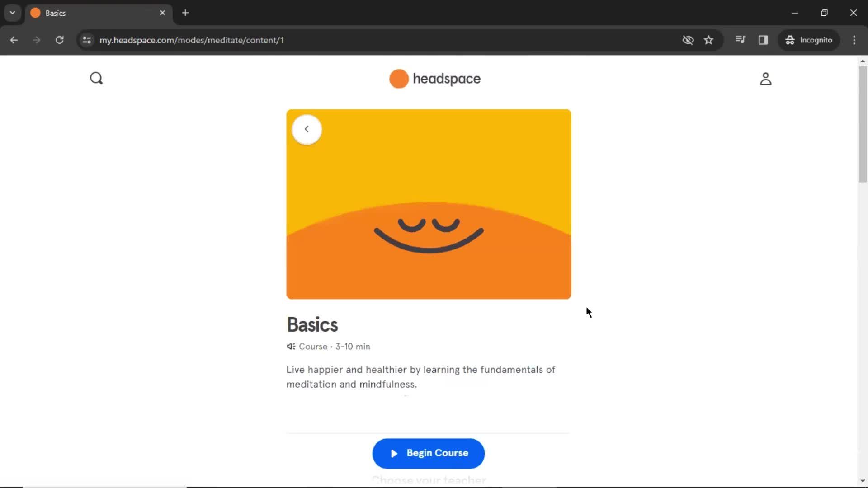
Task: Click the back chevron on course card
Action: [x=307, y=129]
